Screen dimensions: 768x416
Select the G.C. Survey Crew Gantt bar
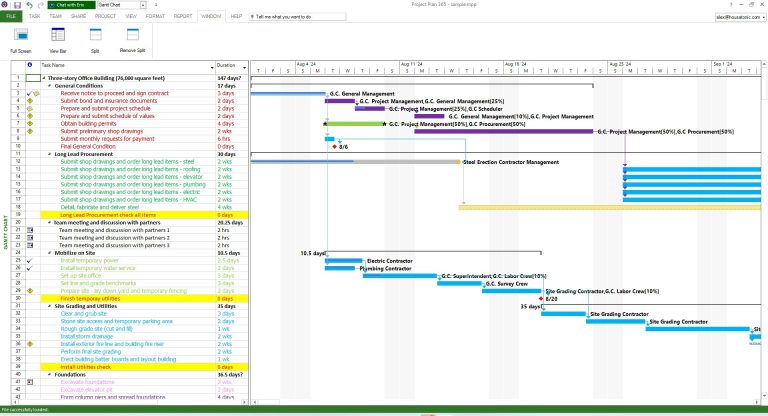[459, 283]
